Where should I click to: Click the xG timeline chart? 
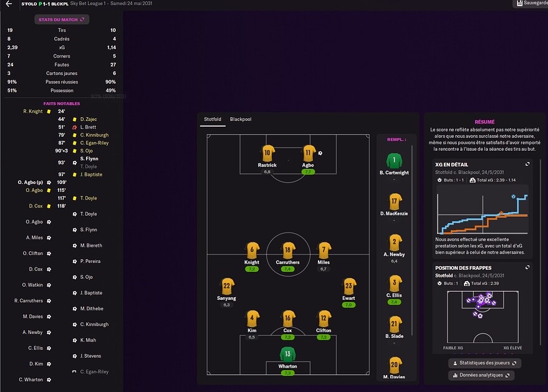(x=483, y=214)
